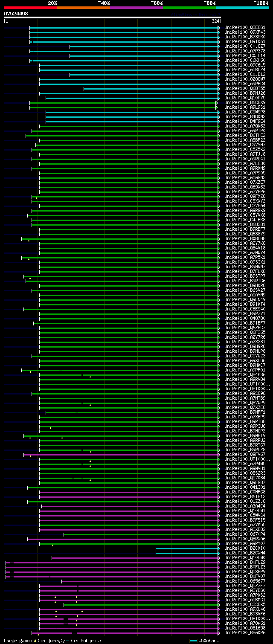Click label UniRef100_B9F5I5
273x644 pixels.
tap(245, 520)
